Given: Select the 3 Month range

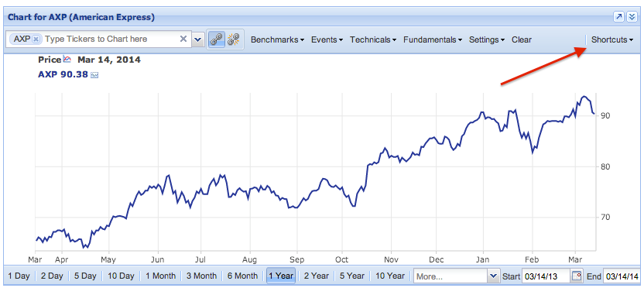Looking at the screenshot, I should click(202, 276).
